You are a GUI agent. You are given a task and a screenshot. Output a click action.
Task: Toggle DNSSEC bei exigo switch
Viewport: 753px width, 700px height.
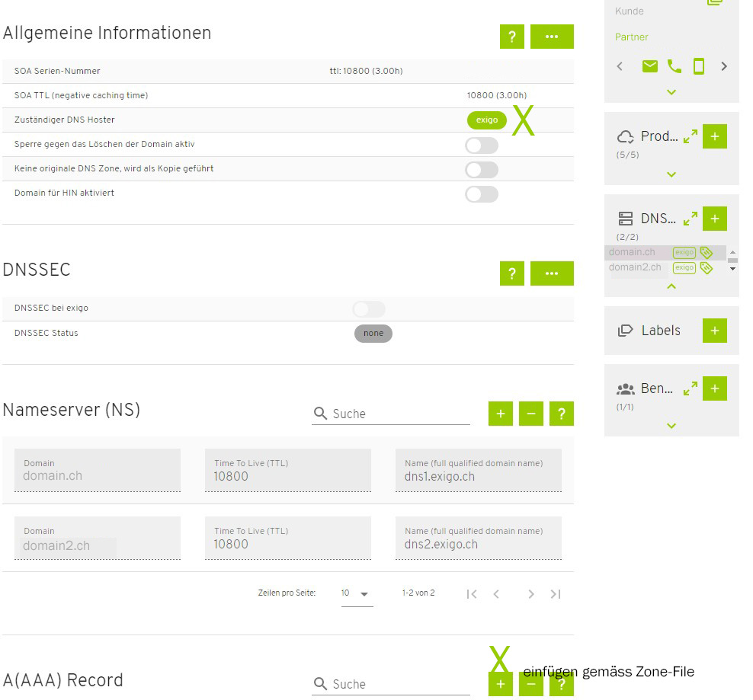pyautogui.click(x=369, y=308)
